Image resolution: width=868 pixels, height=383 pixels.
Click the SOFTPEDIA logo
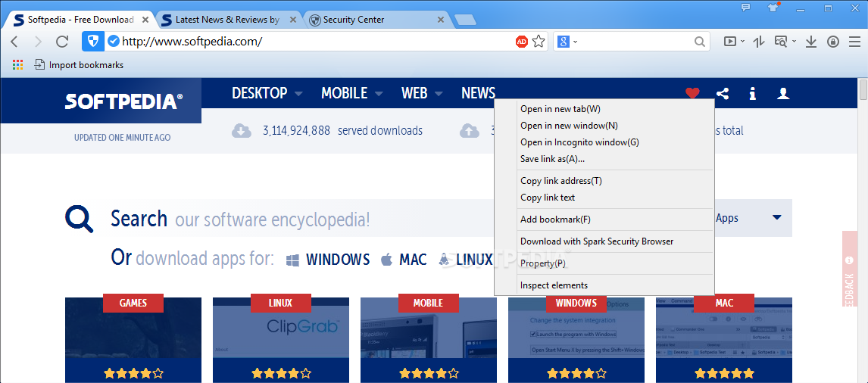[123, 101]
